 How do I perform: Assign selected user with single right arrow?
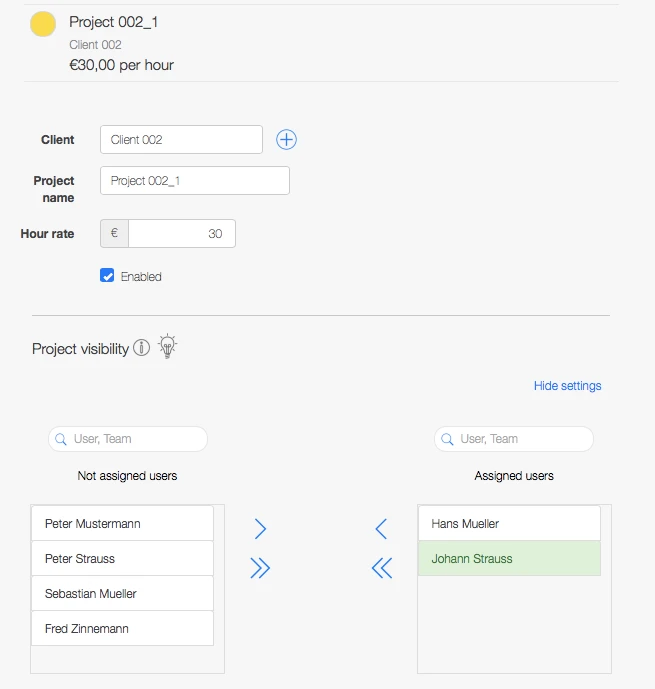point(260,529)
